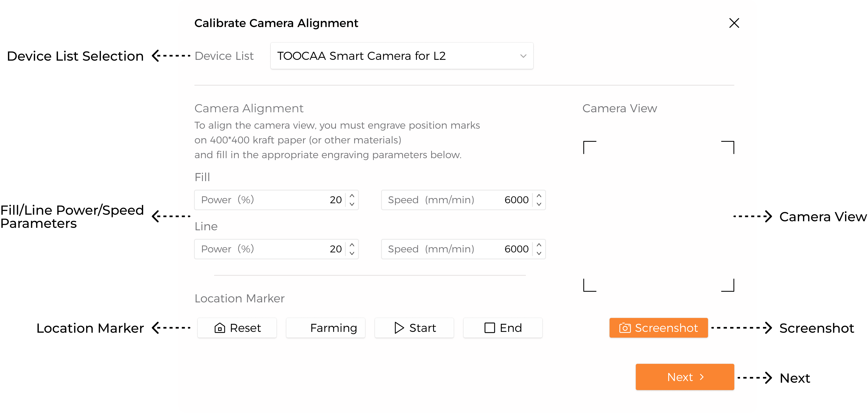Click the End stop icon
This screenshot has width=868, height=413.
point(488,328)
